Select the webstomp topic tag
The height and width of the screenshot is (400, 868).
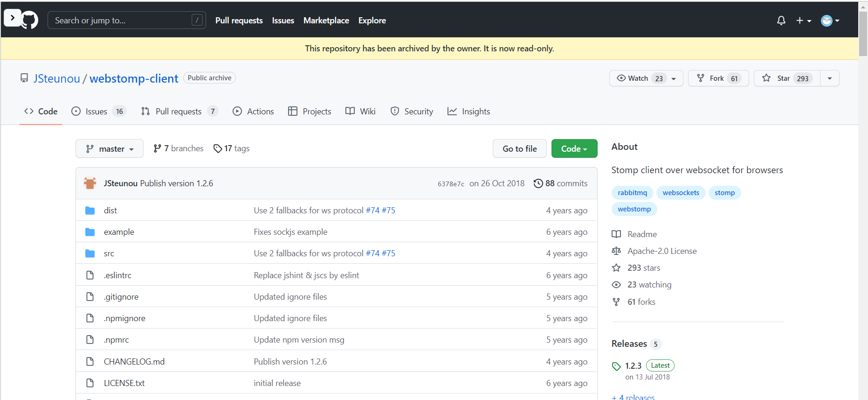click(x=634, y=209)
